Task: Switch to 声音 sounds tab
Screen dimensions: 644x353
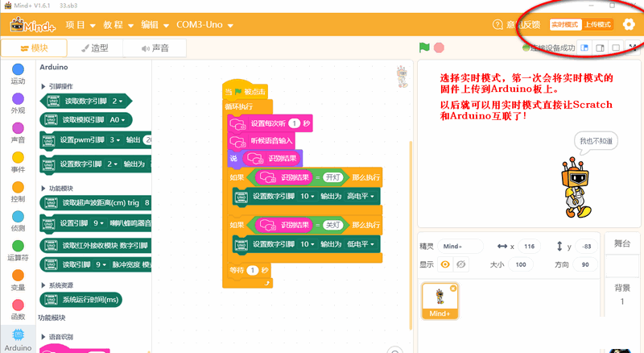Action: point(155,48)
